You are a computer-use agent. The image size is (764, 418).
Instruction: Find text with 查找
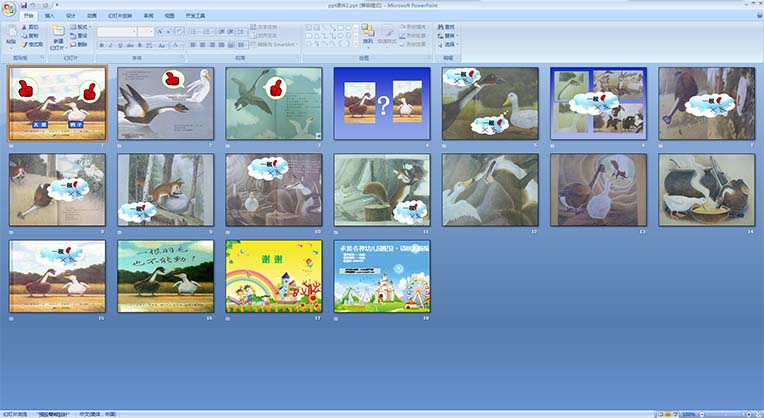tap(446, 27)
